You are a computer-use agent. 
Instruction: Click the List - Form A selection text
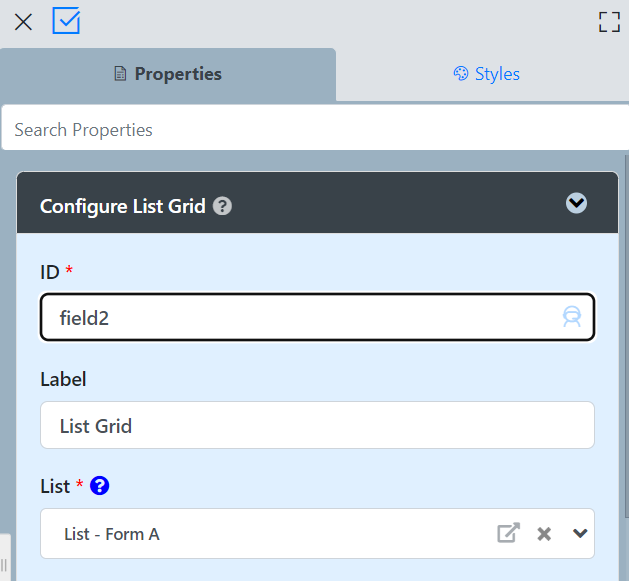coord(112,534)
